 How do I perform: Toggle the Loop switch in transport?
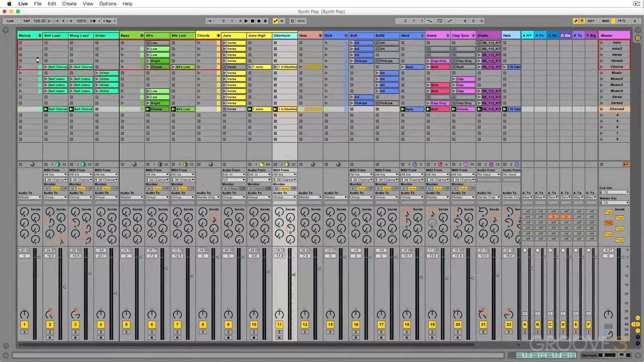tap(440, 21)
